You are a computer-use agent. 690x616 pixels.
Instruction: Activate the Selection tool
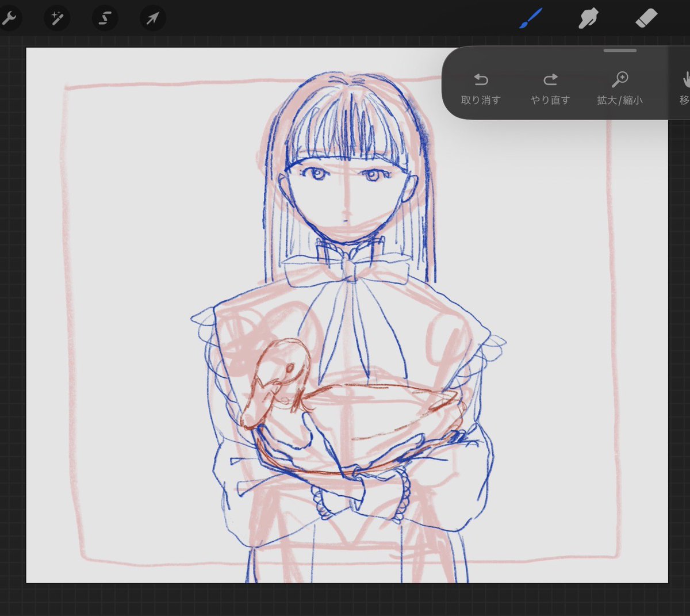pyautogui.click(x=105, y=18)
